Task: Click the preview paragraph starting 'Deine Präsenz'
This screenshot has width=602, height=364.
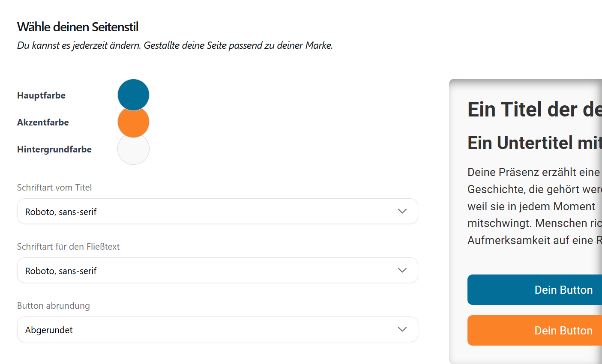Action: pos(533,206)
